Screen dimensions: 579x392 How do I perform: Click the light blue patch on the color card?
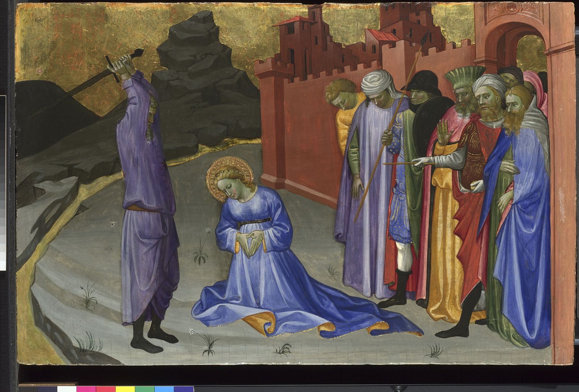[164, 389]
